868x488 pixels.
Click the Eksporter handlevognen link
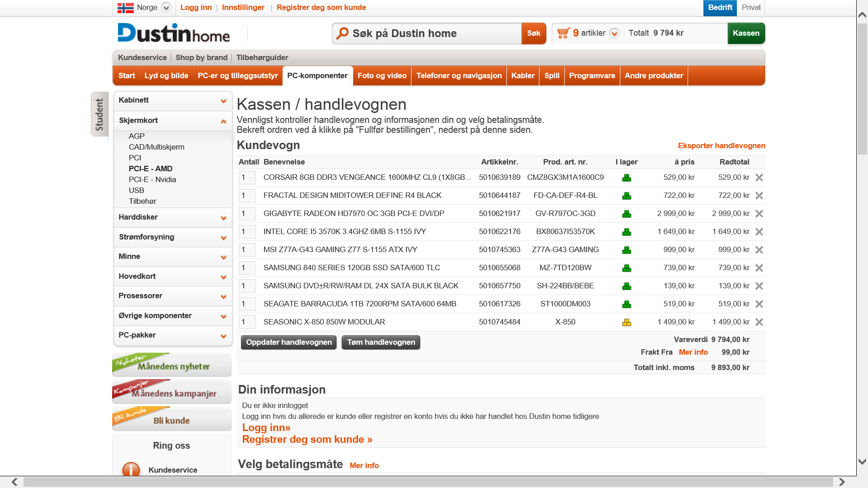tap(722, 145)
